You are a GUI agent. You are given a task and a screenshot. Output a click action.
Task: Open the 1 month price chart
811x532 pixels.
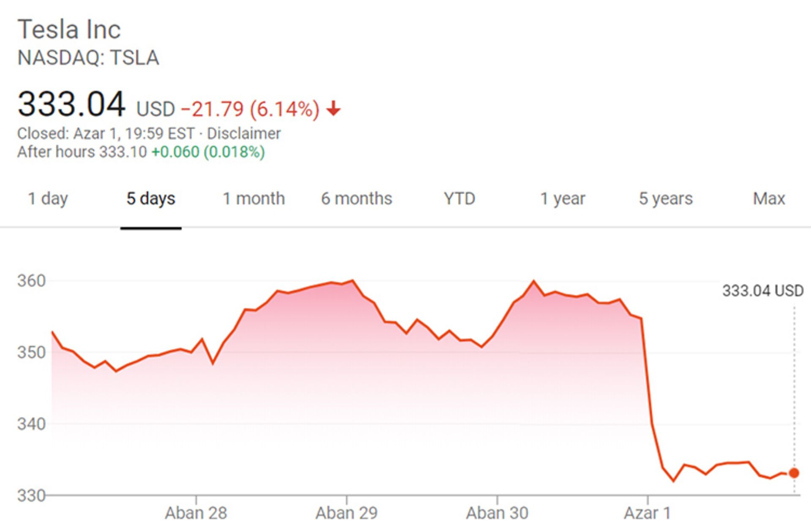coord(253,198)
